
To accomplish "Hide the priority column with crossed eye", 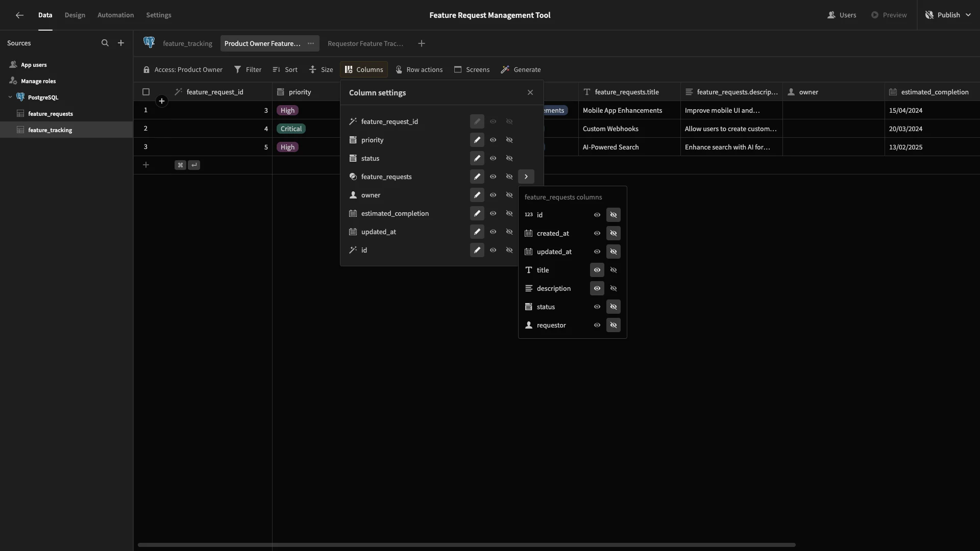I will coord(509,140).
